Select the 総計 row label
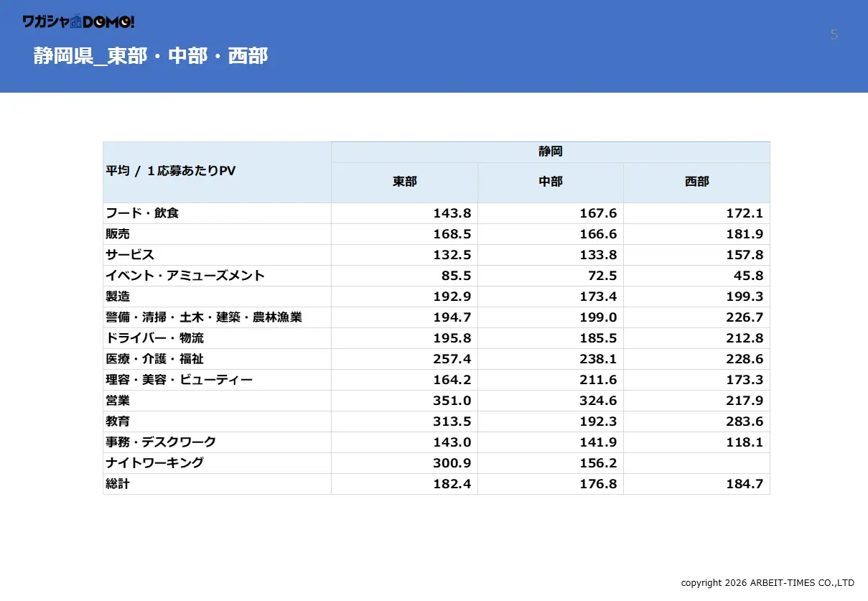 coord(118,484)
